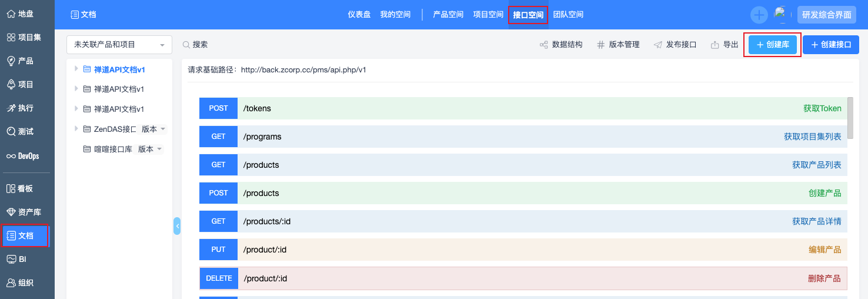Click the 创建接口 button

[831, 45]
